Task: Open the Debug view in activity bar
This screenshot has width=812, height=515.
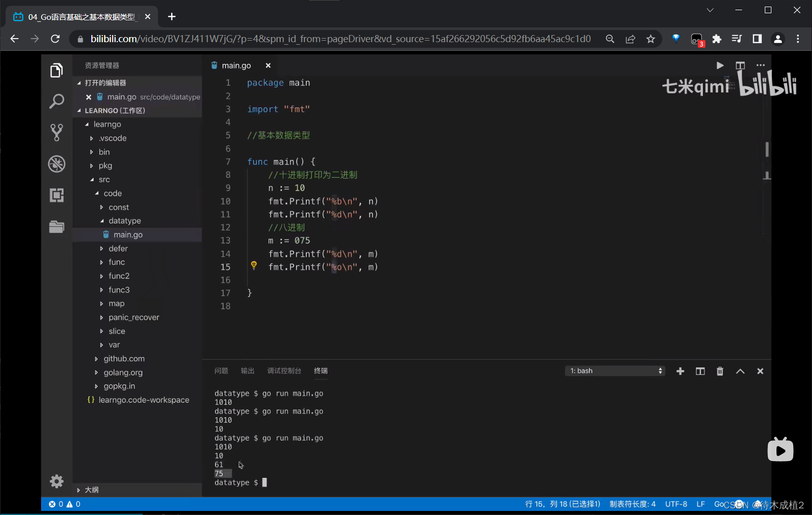Action: pyautogui.click(x=56, y=164)
